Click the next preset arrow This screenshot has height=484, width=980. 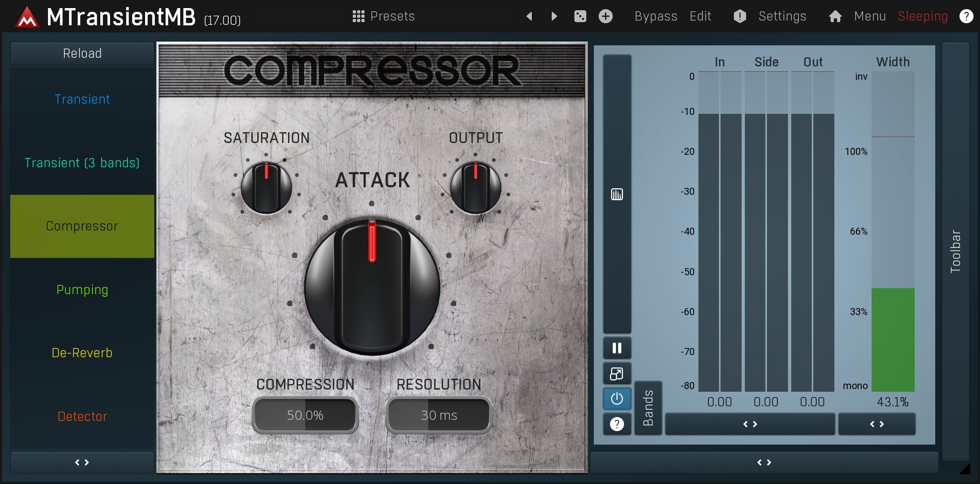coord(554,16)
